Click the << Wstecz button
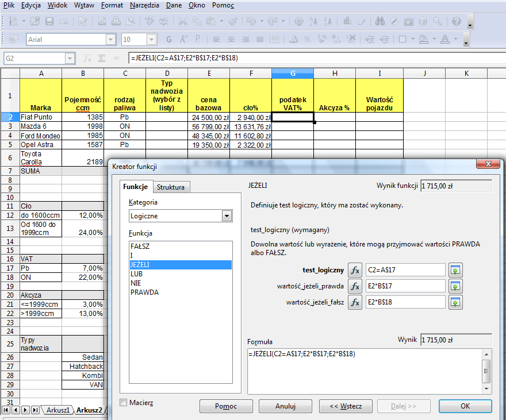 pos(346,406)
